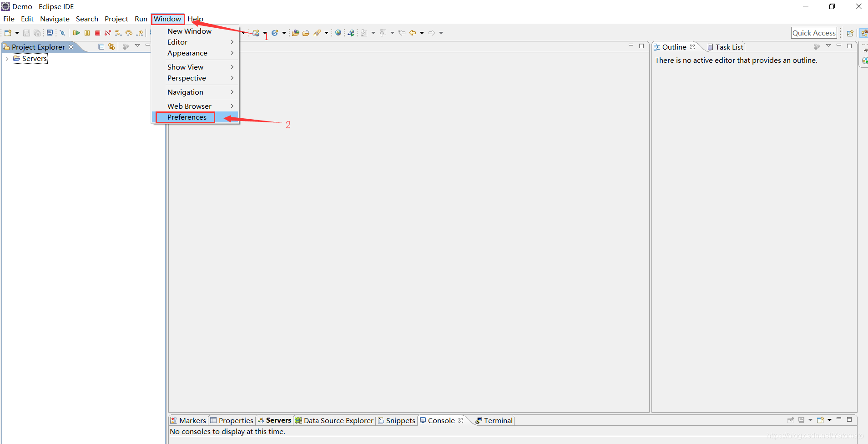868x444 pixels.
Task: Expand the Appearance submenu
Action: pyautogui.click(x=195, y=53)
